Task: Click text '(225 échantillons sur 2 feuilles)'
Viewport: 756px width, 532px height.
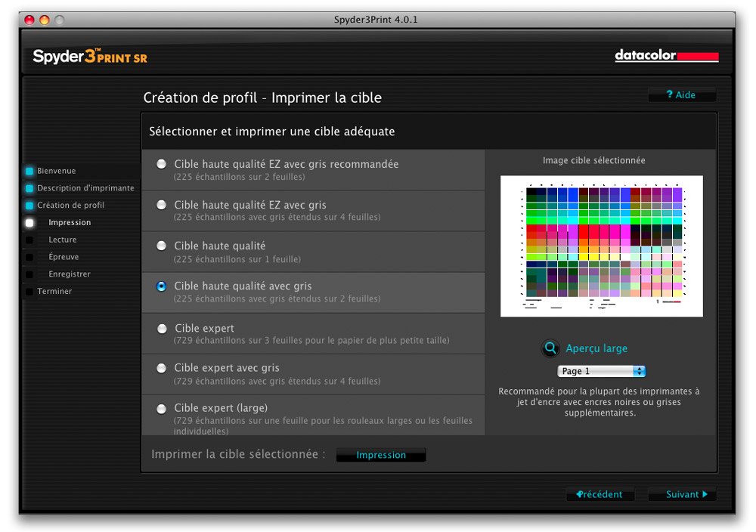Action: [x=239, y=177]
